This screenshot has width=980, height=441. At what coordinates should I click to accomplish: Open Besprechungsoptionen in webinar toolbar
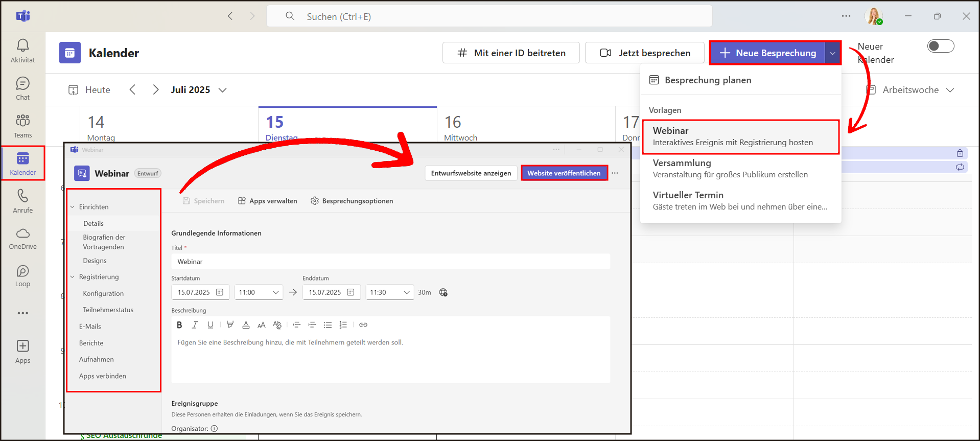click(352, 201)
